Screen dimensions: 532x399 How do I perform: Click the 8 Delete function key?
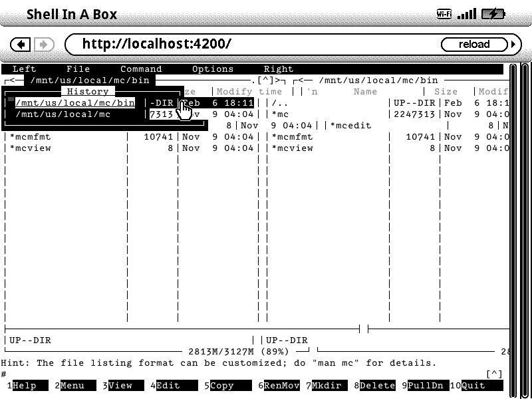point(374,386)
